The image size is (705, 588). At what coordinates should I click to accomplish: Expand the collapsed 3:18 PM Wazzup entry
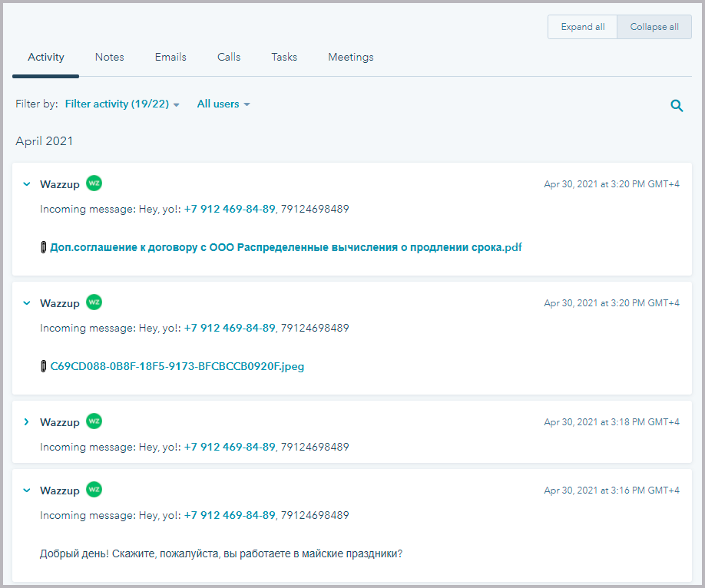[x=26, y=422]
